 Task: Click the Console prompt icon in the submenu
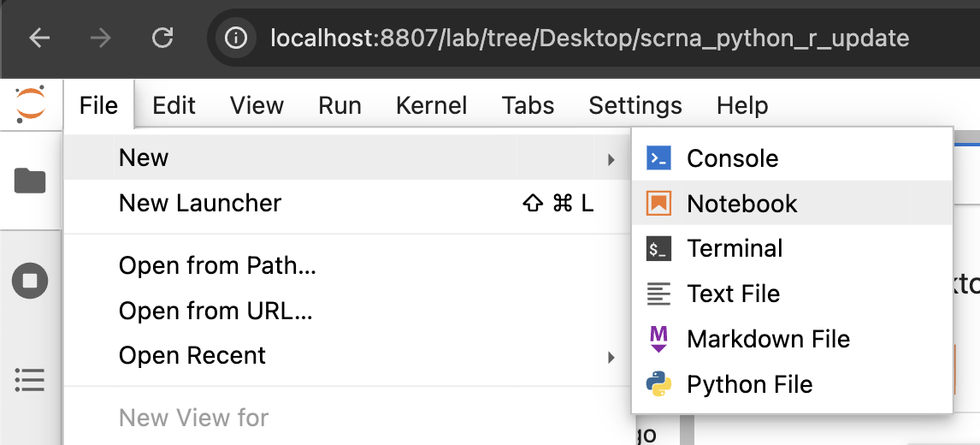click(658, 158)
